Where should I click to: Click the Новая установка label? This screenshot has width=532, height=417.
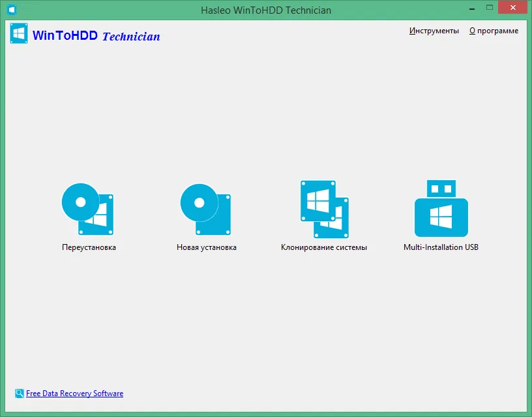pos(206,247)
